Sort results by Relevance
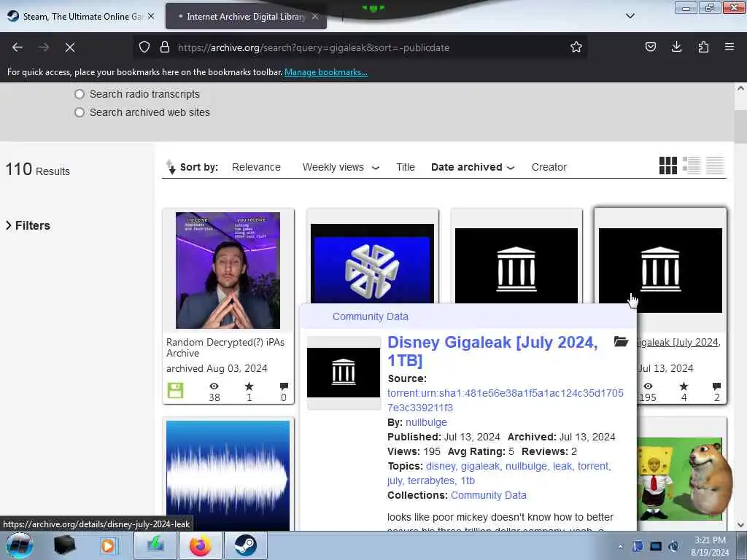 pos(256,167)
